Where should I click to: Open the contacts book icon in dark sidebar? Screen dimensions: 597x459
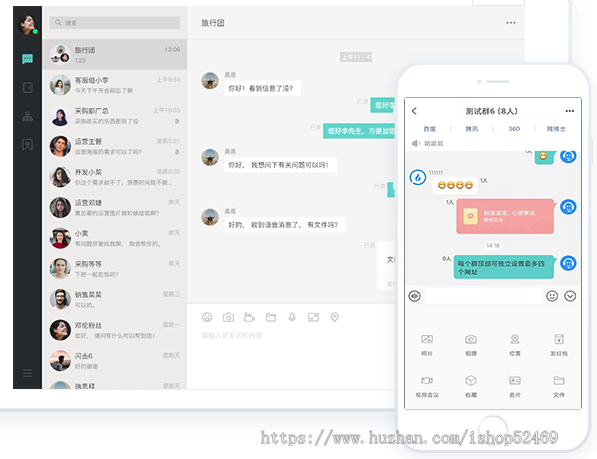[27, 88]
